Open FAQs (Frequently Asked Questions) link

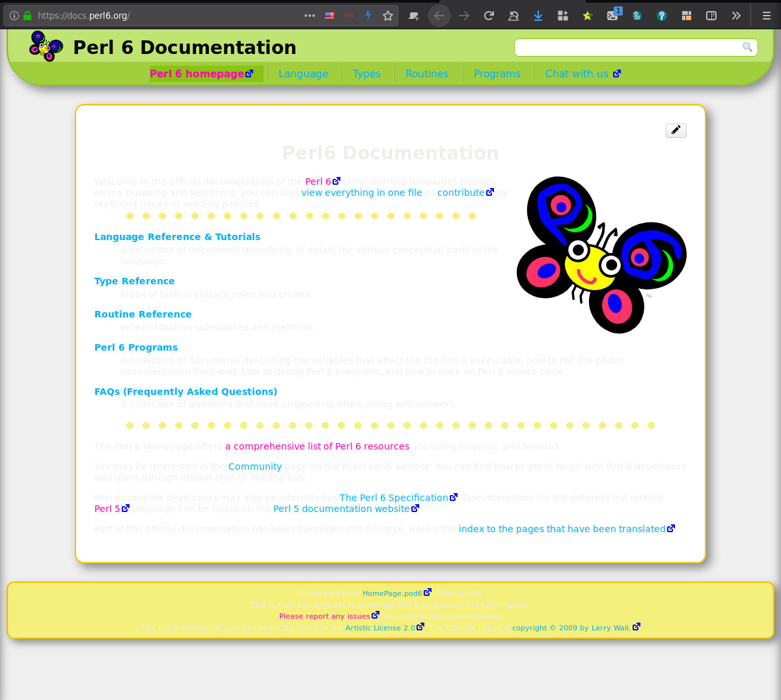point(185,392)
